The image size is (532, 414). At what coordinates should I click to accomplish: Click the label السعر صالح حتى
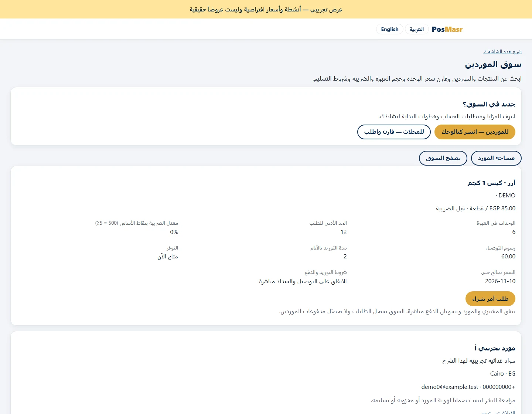[x=498, y=272]
